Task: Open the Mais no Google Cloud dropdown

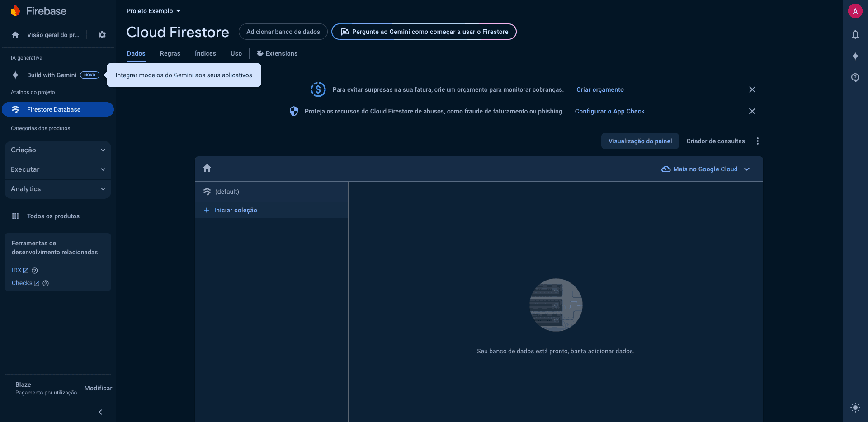Action: click(x=705, y=169)
